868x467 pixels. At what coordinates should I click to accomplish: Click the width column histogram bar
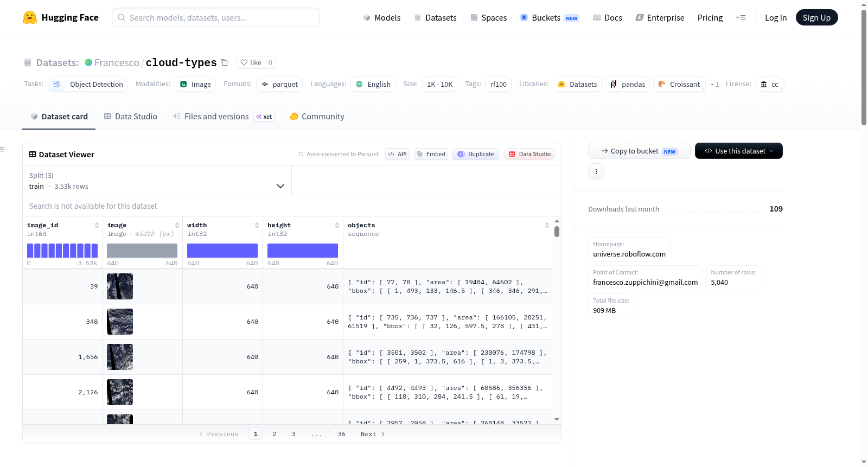coord(222,251)
